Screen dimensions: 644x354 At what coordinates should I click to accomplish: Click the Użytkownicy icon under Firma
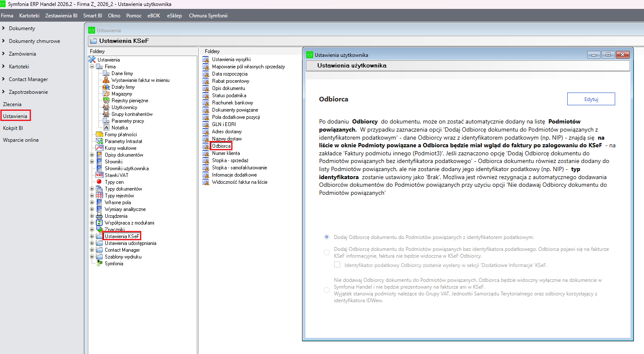click(106, 107)
